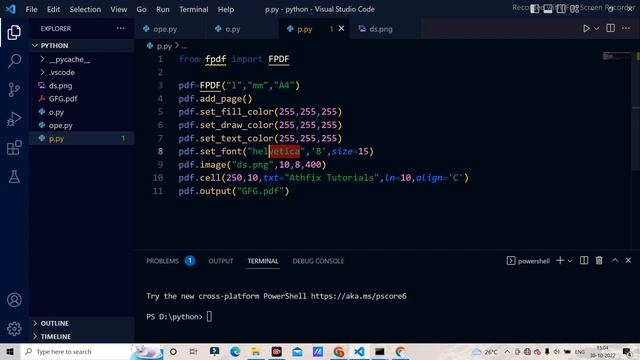Screen dimensions: 640x360
Task: Open the Explorer view in activity bar
Action: coord(14,32)
